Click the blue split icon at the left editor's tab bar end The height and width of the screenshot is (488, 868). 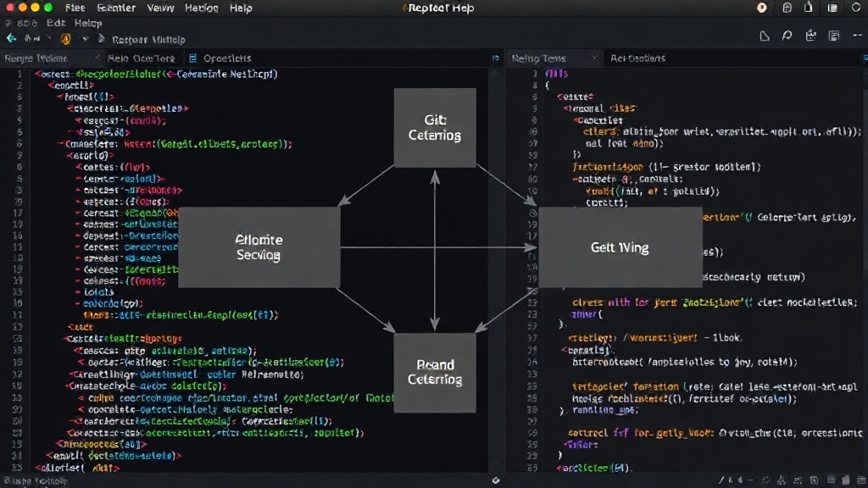click(495, 58)
